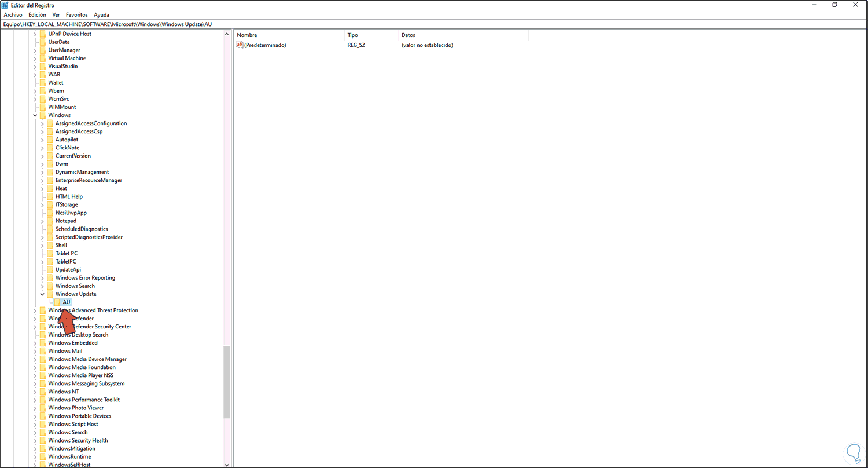868x468 pixels.
Task: Click the HTML Help folder icon
Action: 50,196
